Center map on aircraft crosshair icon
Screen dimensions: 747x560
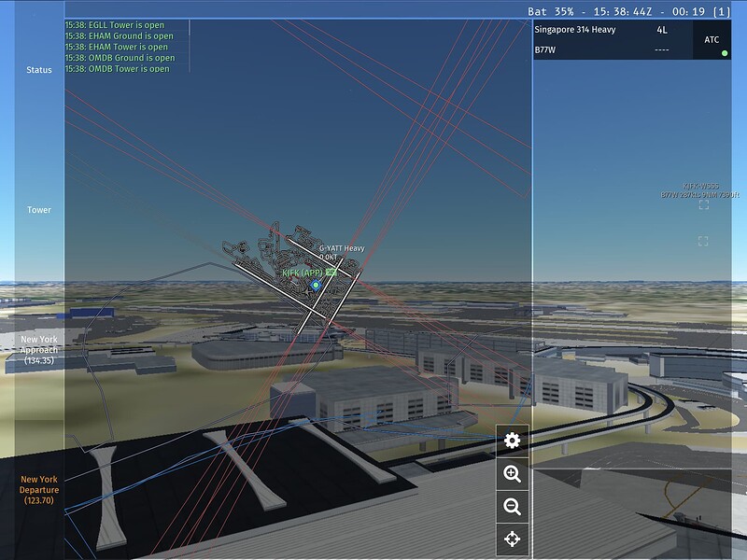click(x=512, y=539)
